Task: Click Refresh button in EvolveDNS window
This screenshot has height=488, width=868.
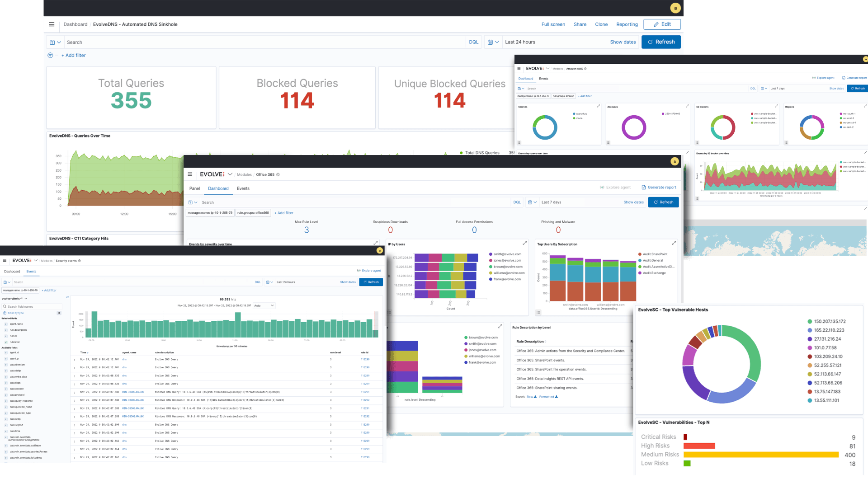Action: (661, 42)
